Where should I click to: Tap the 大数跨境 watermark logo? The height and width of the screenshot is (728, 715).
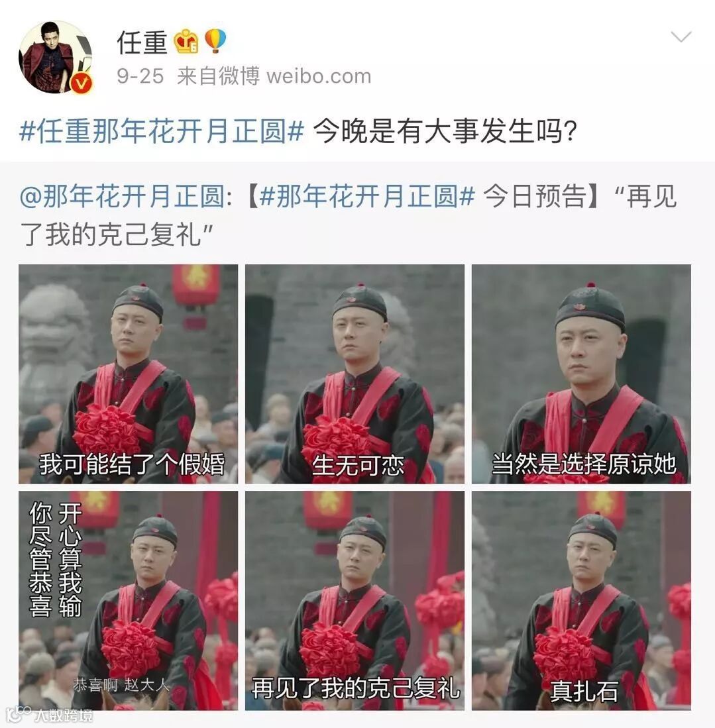coord(50,715)
